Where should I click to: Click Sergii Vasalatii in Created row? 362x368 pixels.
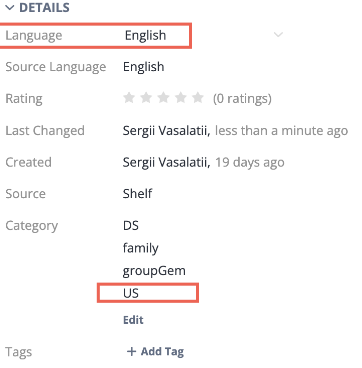click(166, 162)
